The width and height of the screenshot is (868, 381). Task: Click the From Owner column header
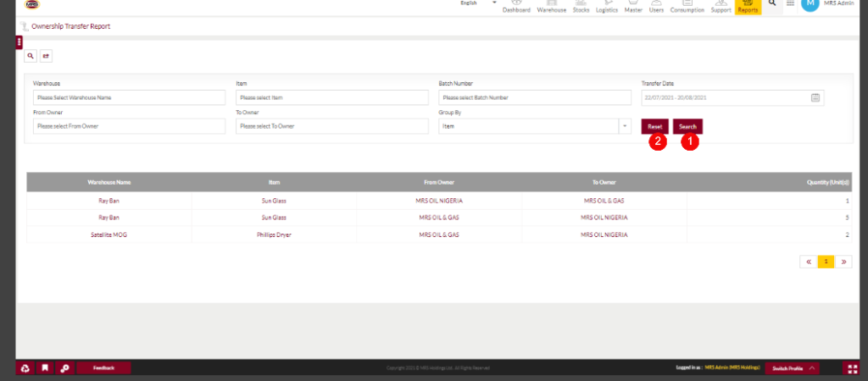click(x=439, y=182)
